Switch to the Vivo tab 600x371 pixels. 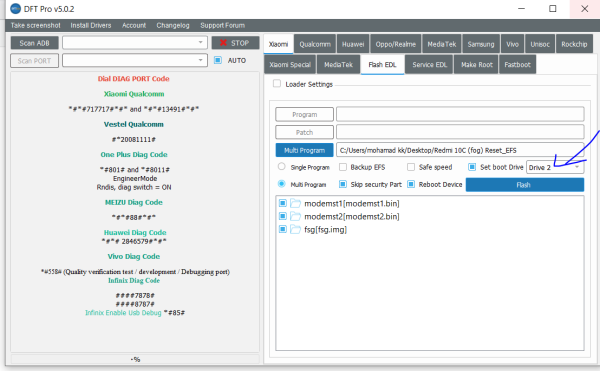pos(512,44)
